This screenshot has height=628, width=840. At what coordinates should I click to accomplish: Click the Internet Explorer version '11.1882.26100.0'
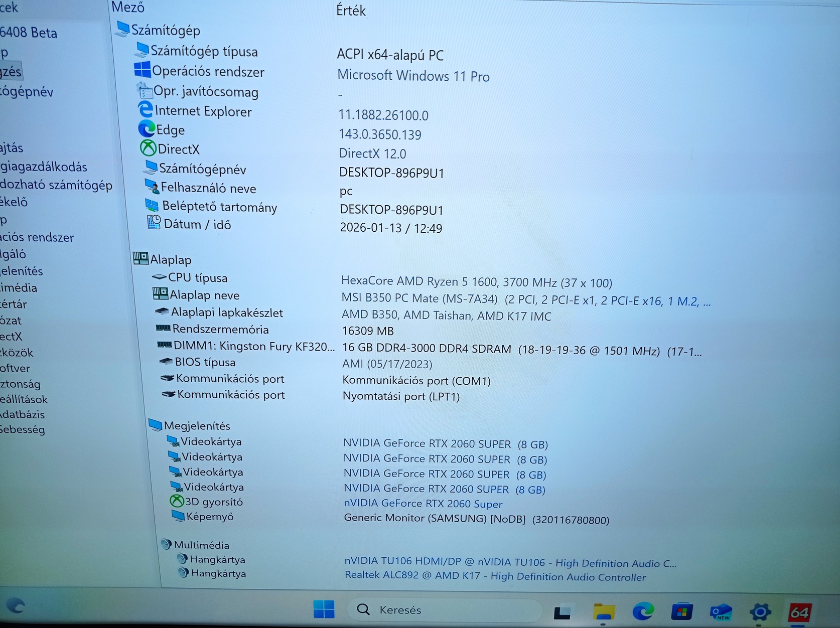[383, 115]
